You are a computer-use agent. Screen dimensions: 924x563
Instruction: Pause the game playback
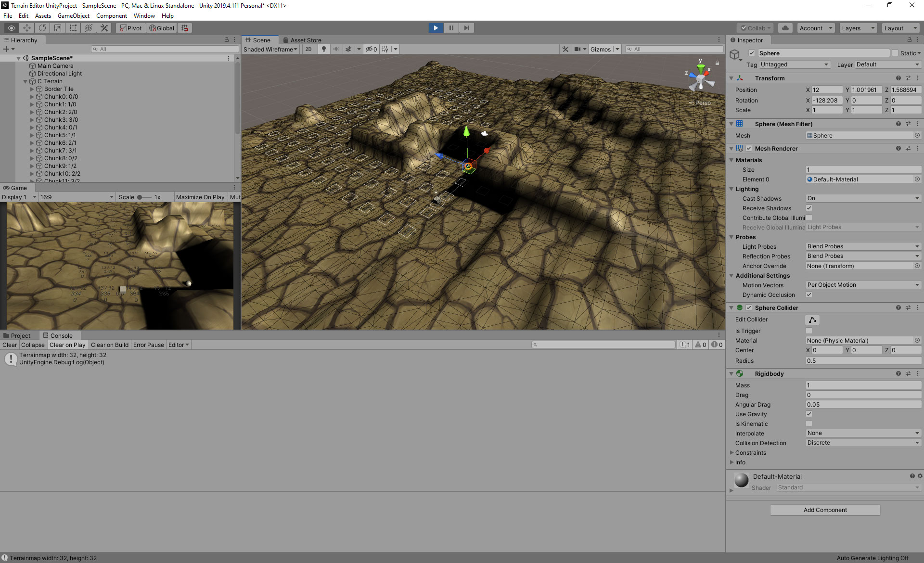click(x=451, y=28)
